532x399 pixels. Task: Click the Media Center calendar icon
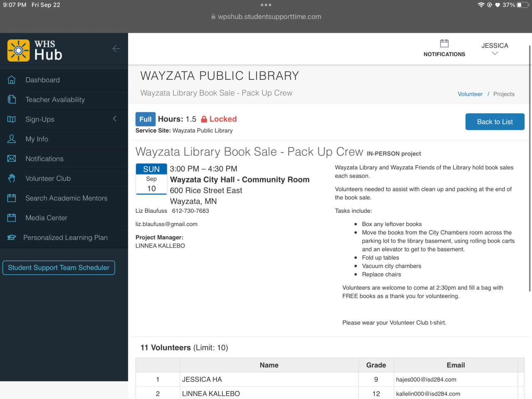(12, 218)
